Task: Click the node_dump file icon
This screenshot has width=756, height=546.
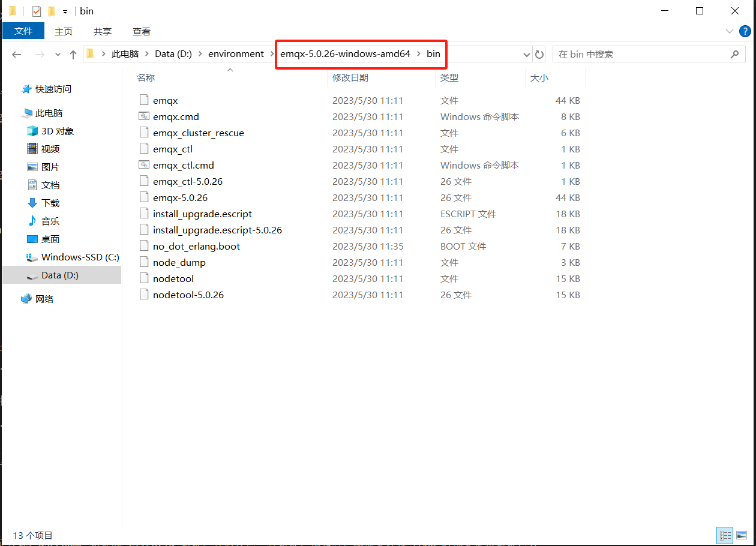Action: 143,262
